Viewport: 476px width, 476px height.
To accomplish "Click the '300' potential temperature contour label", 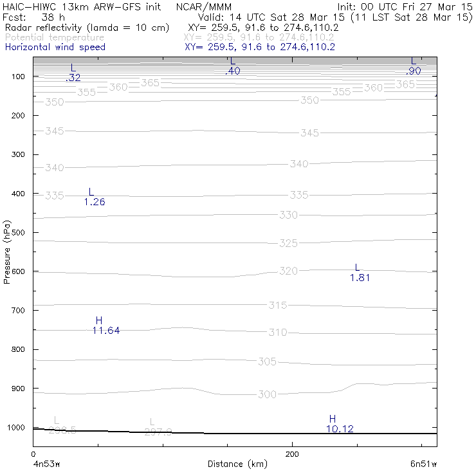I will pos(267,394).
